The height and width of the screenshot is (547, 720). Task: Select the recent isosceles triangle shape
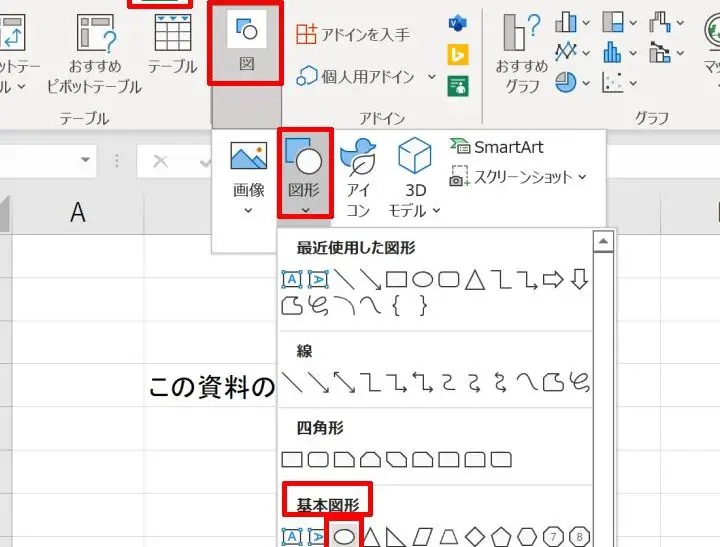point(475,279)
